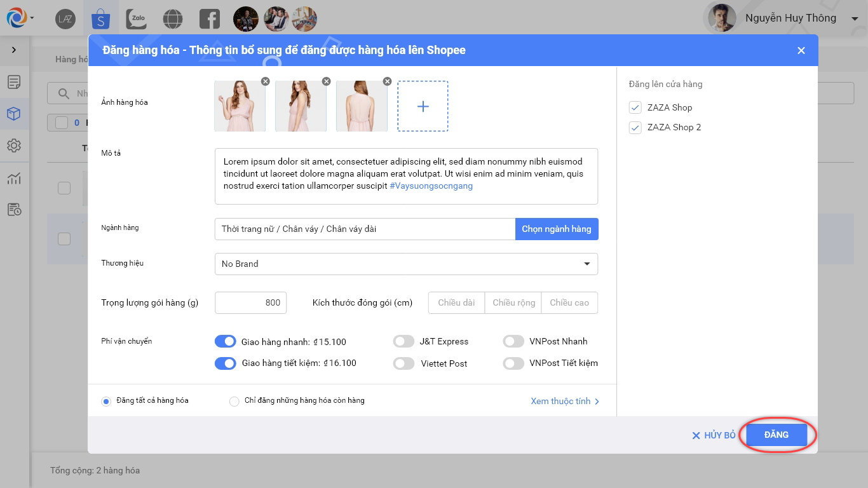
Task: Click the Nguyễn Huy Thông user name
Action: [791, 18]
